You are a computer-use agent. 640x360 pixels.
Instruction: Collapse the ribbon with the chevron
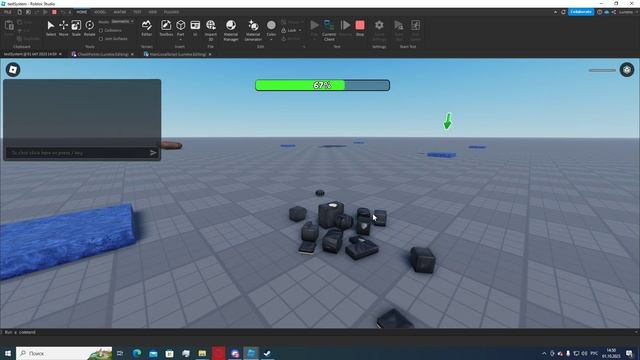pyautogui.click(x=556, y=12)
